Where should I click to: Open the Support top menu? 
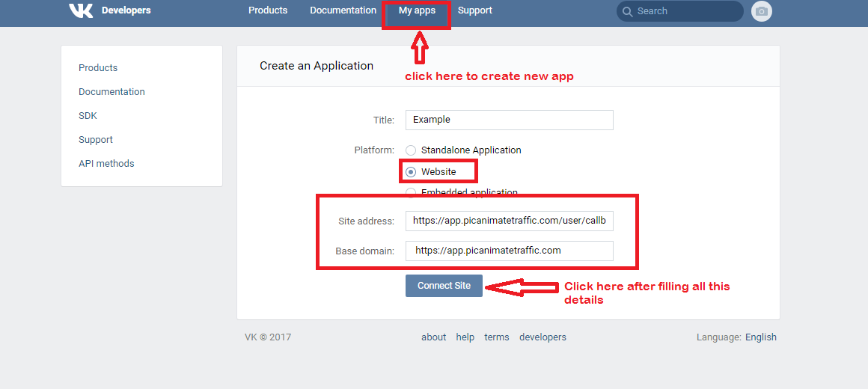[475, 10]
